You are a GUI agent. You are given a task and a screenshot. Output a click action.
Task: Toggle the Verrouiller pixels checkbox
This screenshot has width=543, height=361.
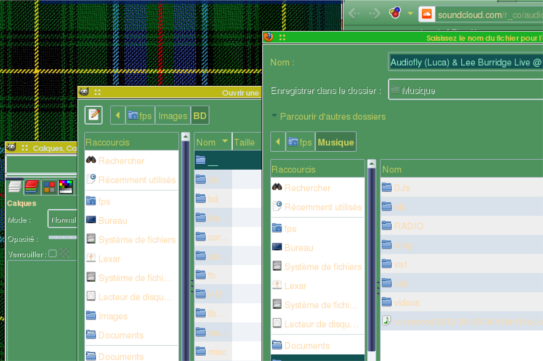pyautogui.click(x=53, y=254)
